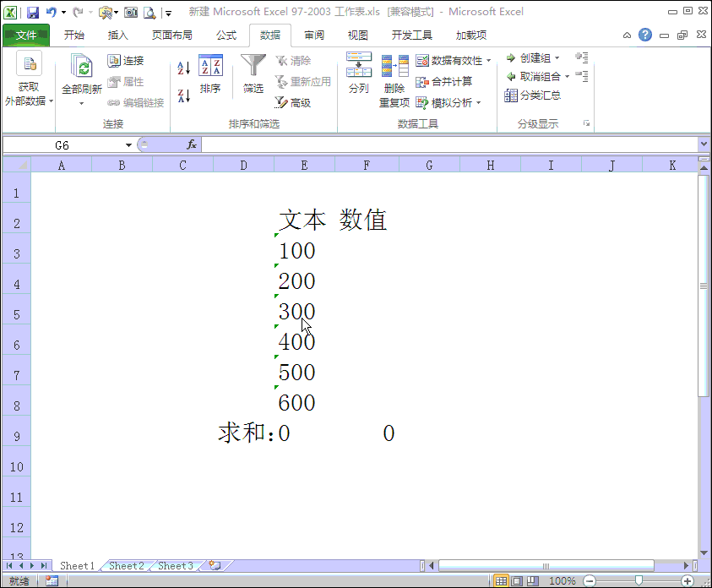712x588 pixels.
Task: Open the Undo history dropdown arrow
Action: coord(63,13)
